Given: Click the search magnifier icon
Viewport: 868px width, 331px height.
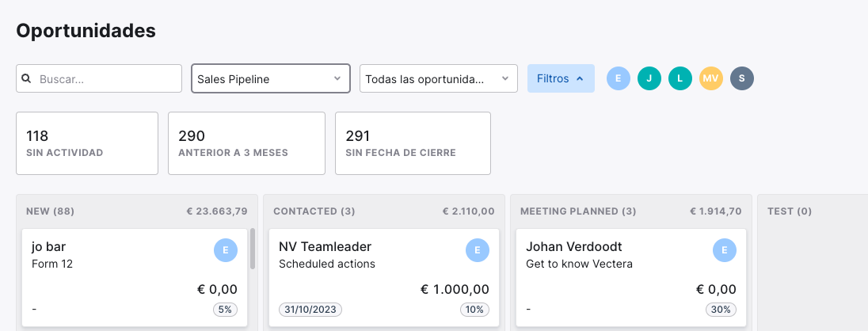Looking at the screenshot, I should 26,78.
